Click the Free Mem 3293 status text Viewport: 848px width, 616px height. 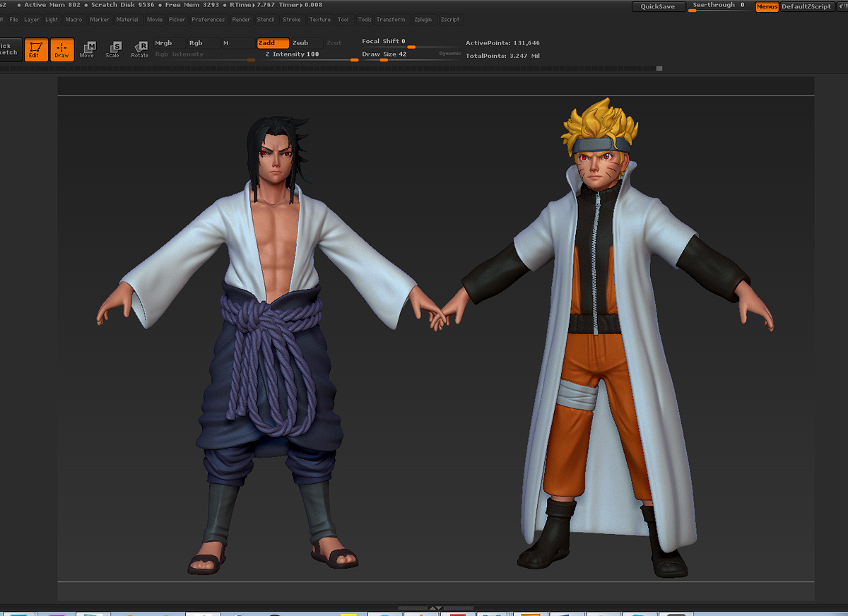click(x=192, y=5)
